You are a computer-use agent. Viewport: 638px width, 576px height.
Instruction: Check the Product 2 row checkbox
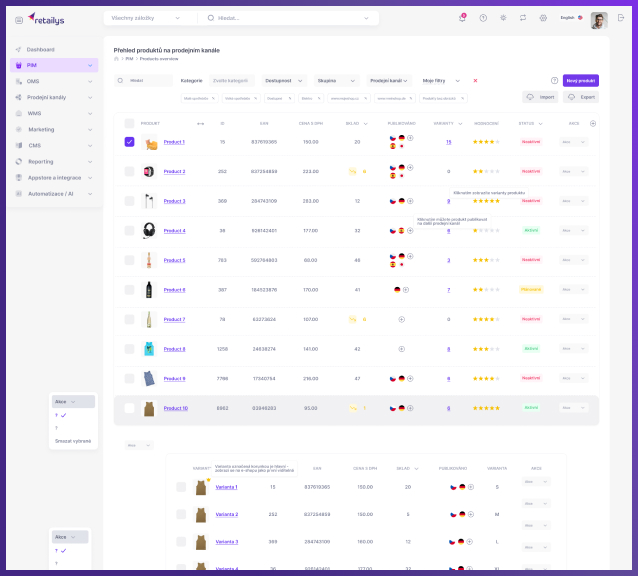pos(129,171)
